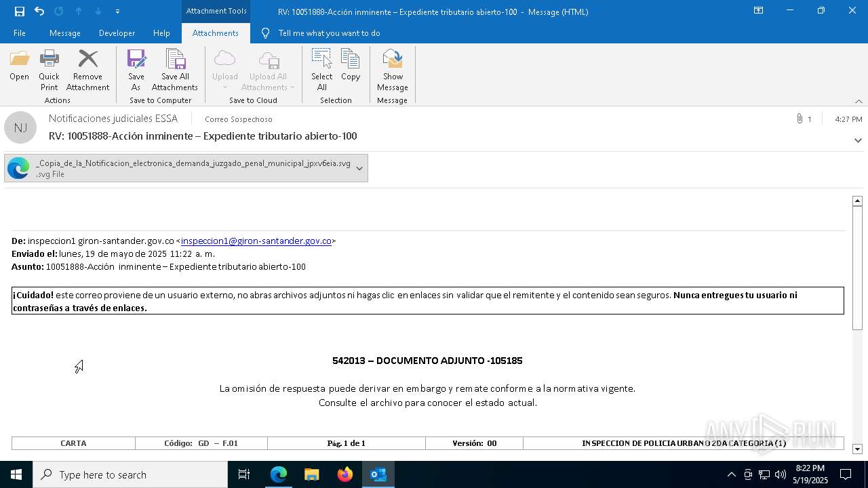
Task: Click the heading 542013 – DOCUMENTO ADJUNTO -105185
Action: pyautogui.click(x=427, y=361)
